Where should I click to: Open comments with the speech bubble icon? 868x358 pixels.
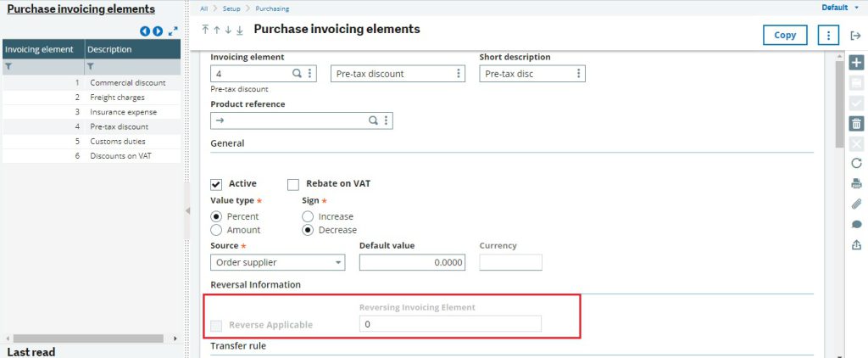855,224
